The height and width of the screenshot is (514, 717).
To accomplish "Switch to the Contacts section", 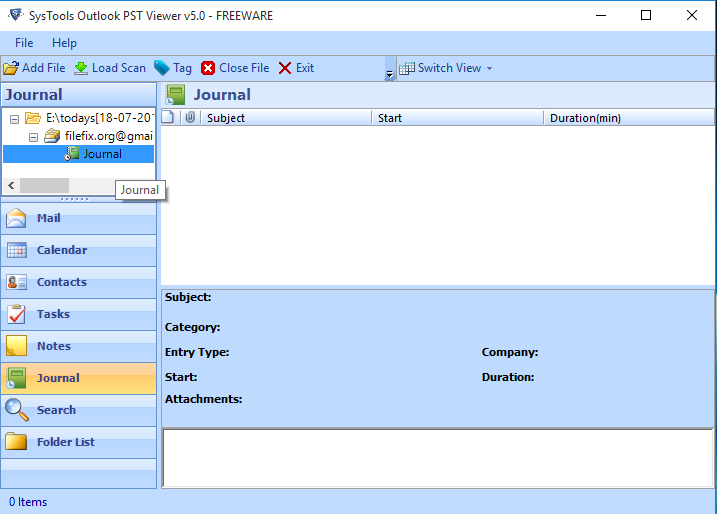I will [79, 282].
